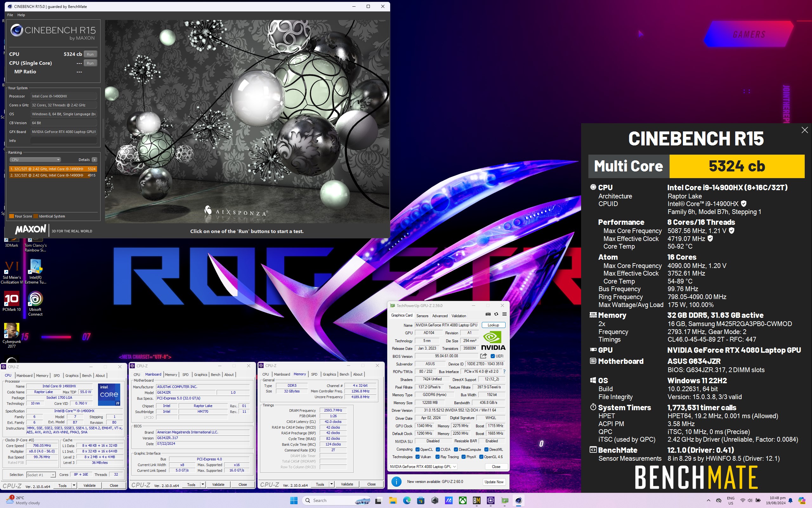Select the PCMark 10 desktop icon

click(x=12, y=301)
